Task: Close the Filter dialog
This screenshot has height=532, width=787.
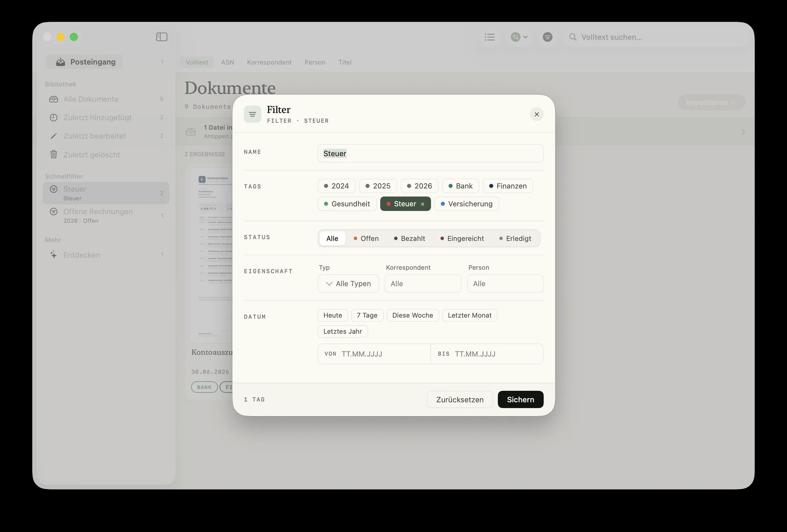Action: (537, 114)
